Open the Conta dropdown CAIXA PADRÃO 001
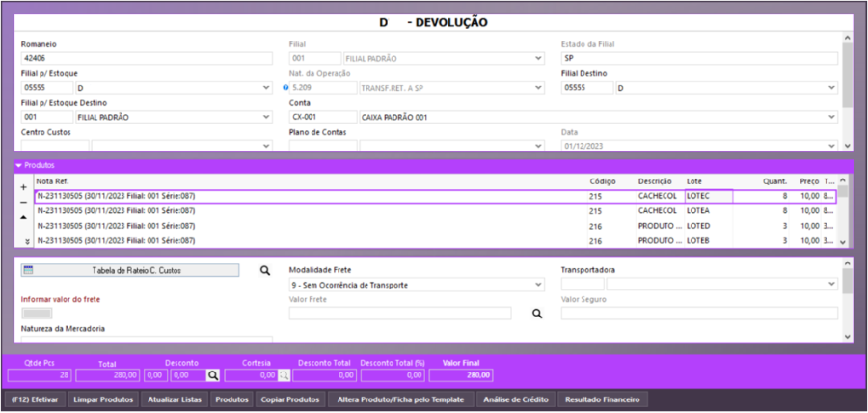Image resolution: width=868 pixels, height=413 pixels. pos(831,117)
